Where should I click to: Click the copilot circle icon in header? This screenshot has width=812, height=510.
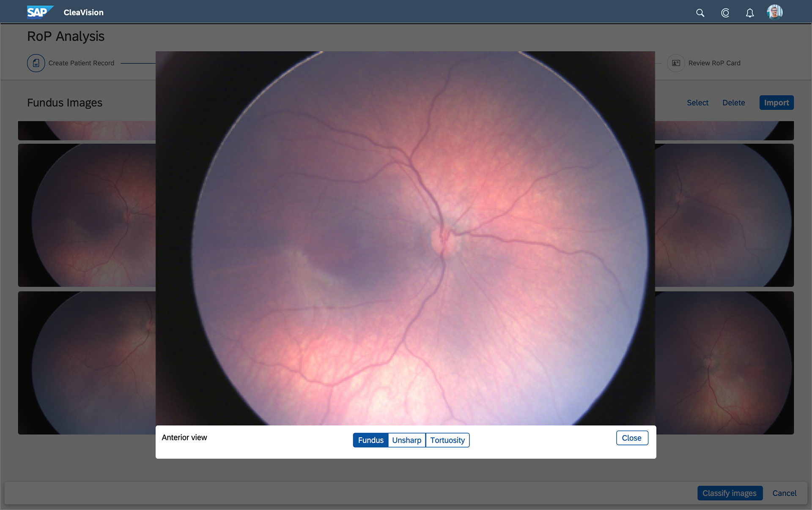click(725, 13)
